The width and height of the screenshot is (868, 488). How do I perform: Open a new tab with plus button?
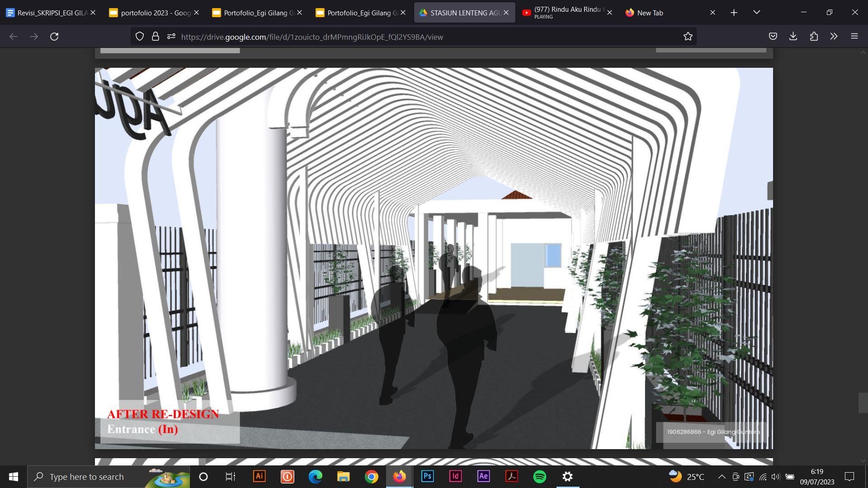[x=734, y=13]
